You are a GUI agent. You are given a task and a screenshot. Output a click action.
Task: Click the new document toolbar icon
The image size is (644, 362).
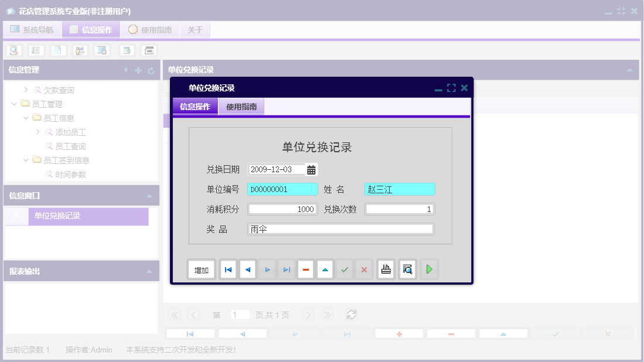58,50
